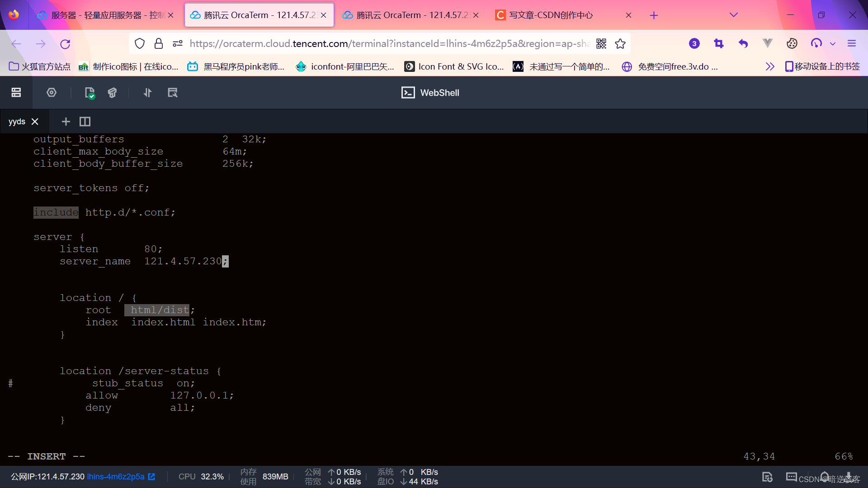Add a new terminal session tab

(66, 122)
